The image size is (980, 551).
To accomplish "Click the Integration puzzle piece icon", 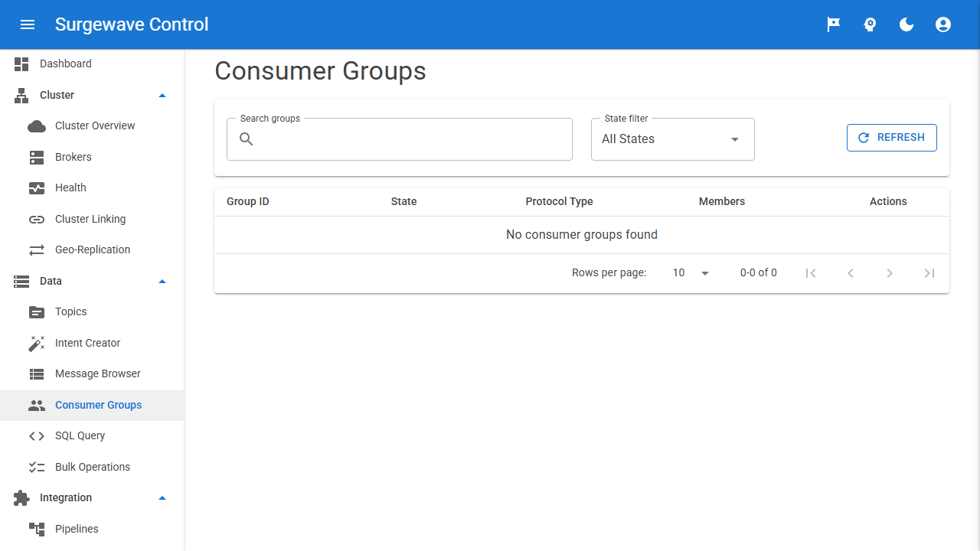I will click(21, 498).
